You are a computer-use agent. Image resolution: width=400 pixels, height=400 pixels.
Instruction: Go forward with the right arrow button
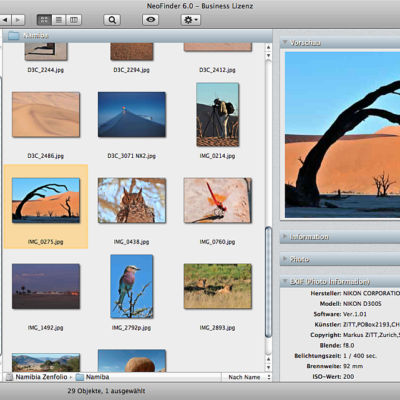coord(18,20)
